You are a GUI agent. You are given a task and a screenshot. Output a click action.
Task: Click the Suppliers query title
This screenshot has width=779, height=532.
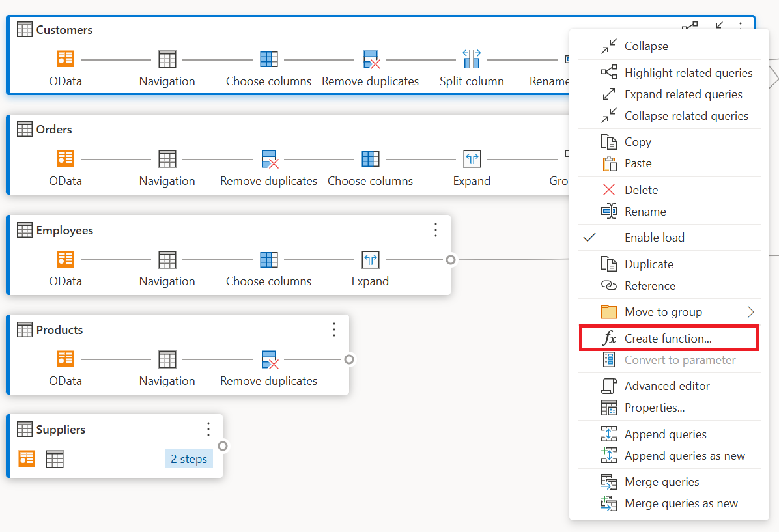click(61, 430)
